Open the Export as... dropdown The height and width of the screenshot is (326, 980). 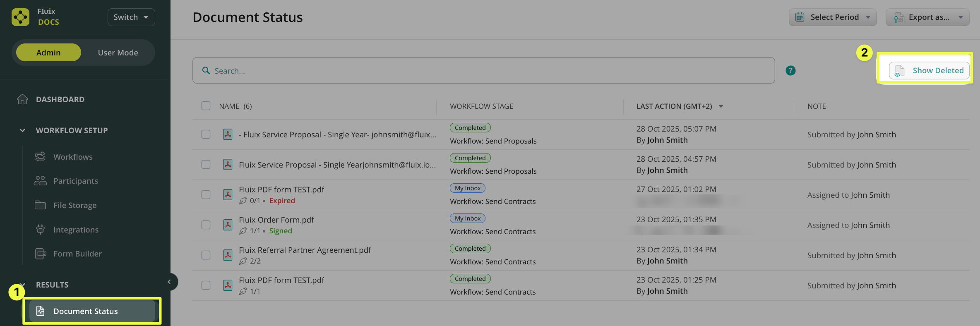pyautogui.click(x=927, y=17)
